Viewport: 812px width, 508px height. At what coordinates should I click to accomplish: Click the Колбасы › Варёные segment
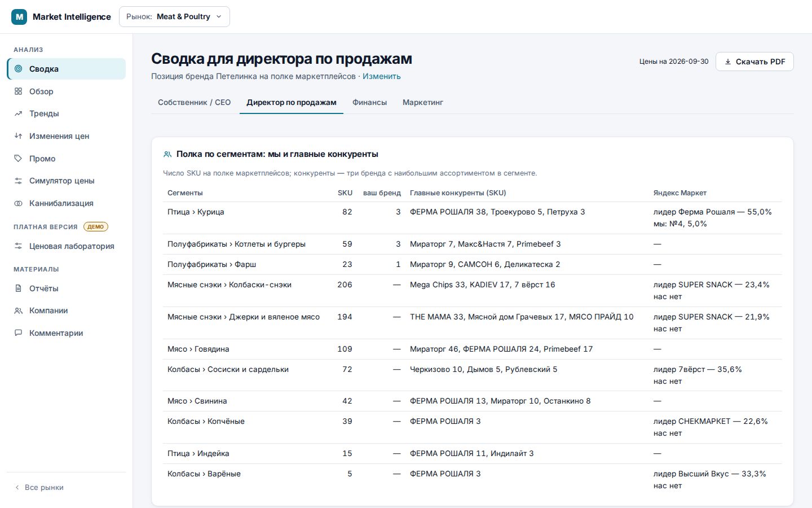click(x=204, y=474)
